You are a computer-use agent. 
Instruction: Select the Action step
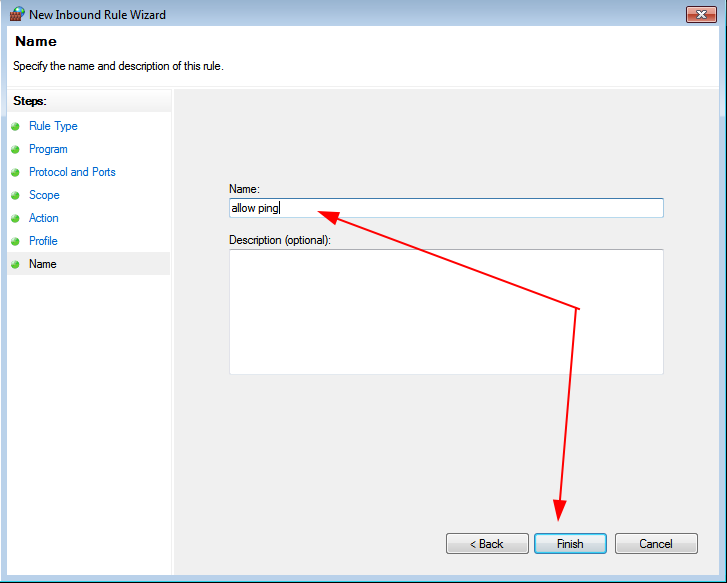[44, 218]
